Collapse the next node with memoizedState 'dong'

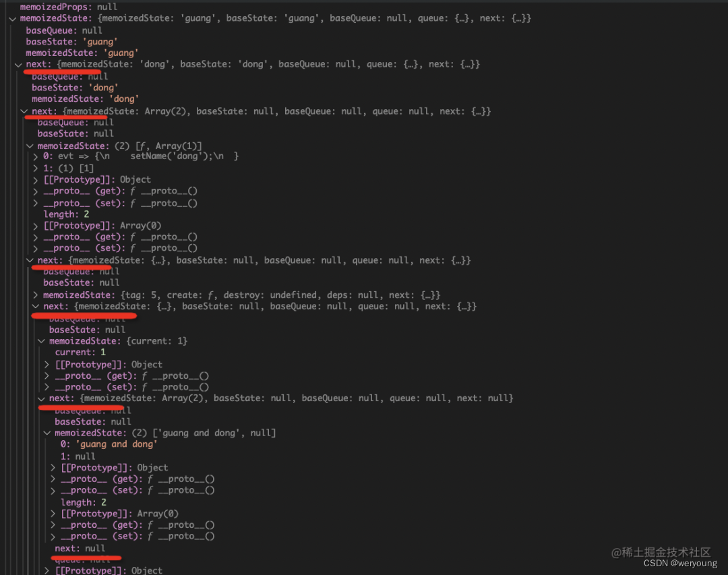coord(18,65)
